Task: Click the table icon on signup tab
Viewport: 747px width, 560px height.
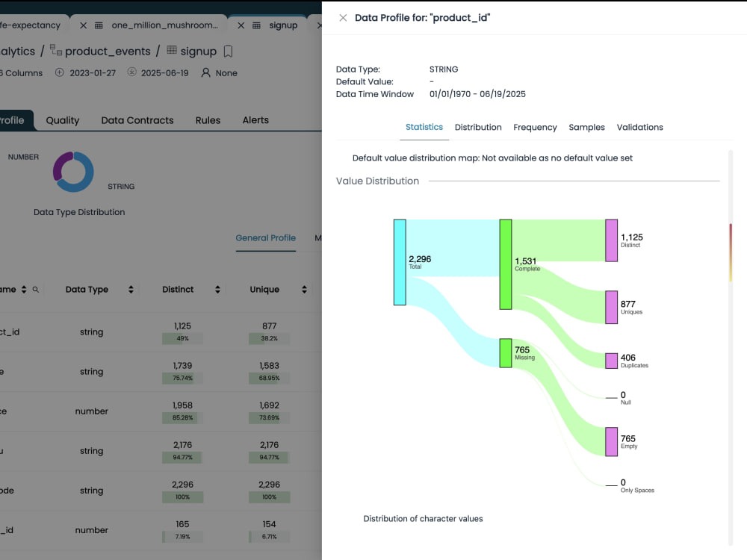Action: point(256,25)
